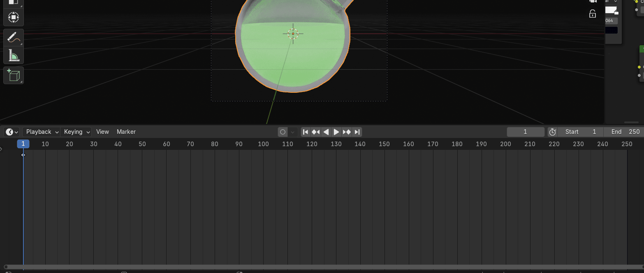Open the timeline View menu

point(102,132)
